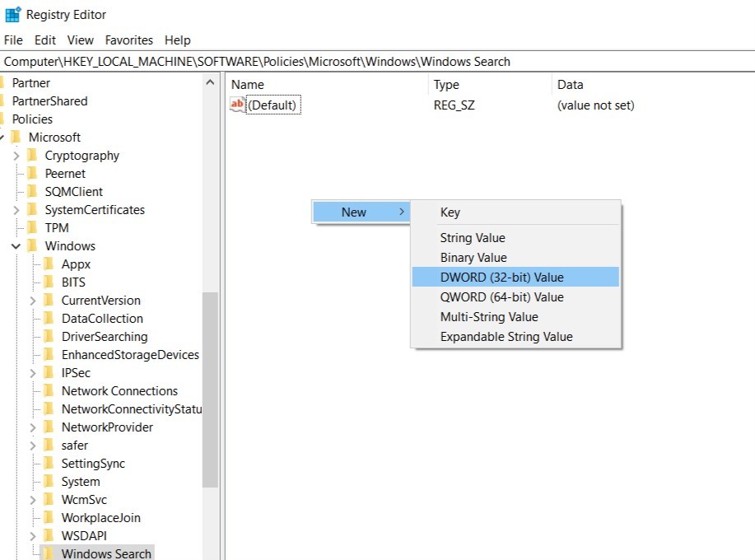
Task: Click the Policies folder icon
Action: pyautogui.click(x=3, y=119)
